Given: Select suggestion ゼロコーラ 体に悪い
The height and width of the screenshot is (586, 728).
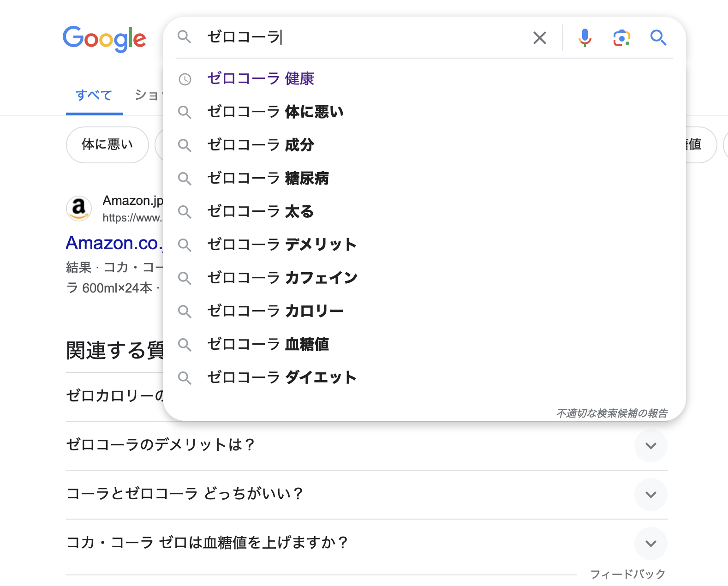Looking at the screenshot, I should (424, 112).
